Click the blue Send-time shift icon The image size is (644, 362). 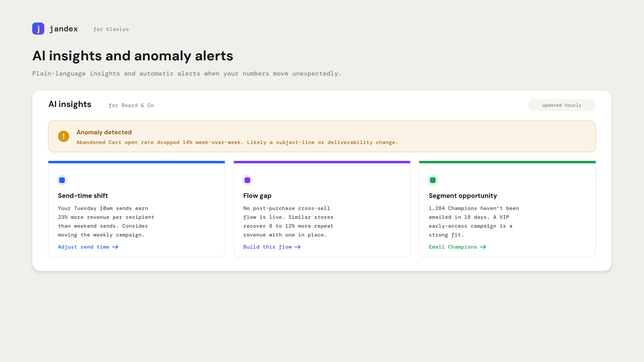tap(62, 180)
